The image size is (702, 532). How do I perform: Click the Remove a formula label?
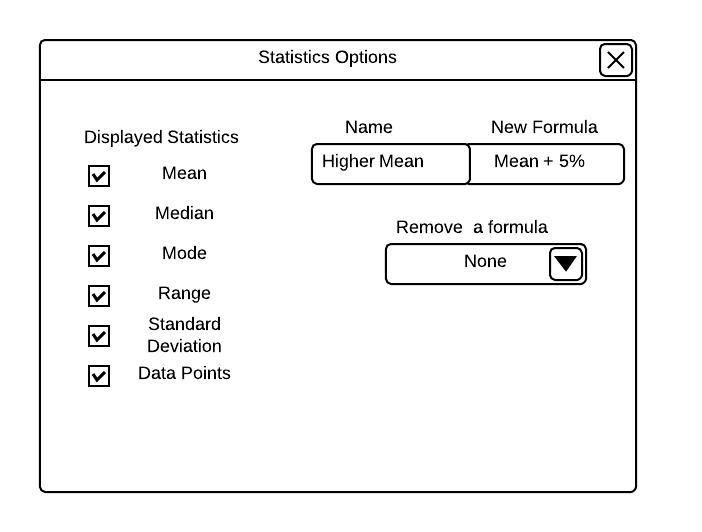pyautogui.click(x=472, y=228)
